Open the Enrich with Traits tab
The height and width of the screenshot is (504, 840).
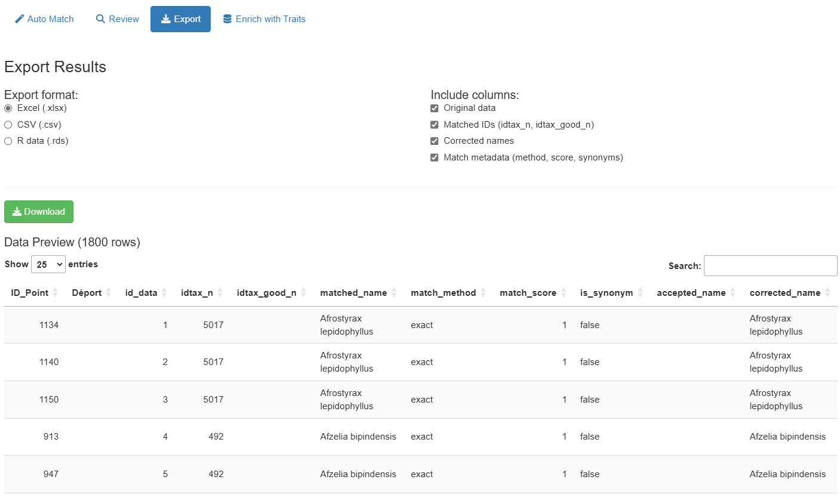(x=264, y=19)
